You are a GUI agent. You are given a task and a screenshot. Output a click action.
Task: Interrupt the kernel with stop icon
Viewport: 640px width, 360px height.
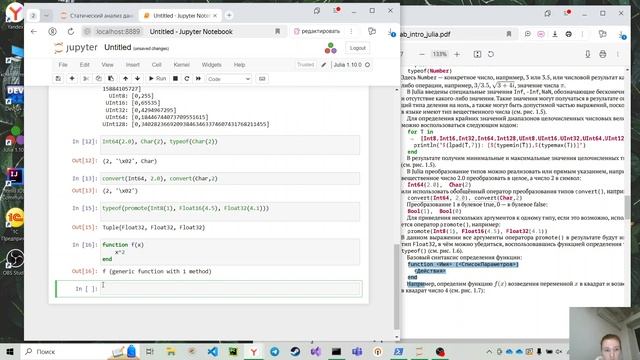click(175, 78)
